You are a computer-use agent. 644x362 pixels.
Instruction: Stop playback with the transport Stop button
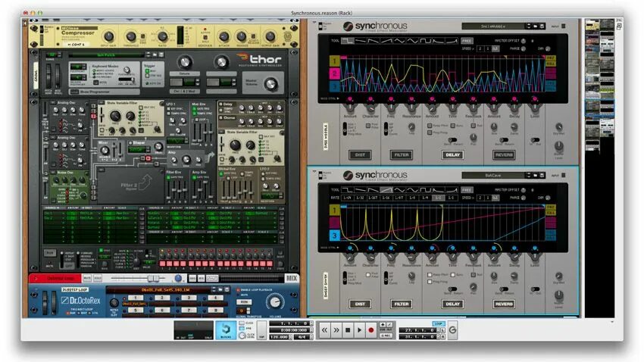click(348, 330)
